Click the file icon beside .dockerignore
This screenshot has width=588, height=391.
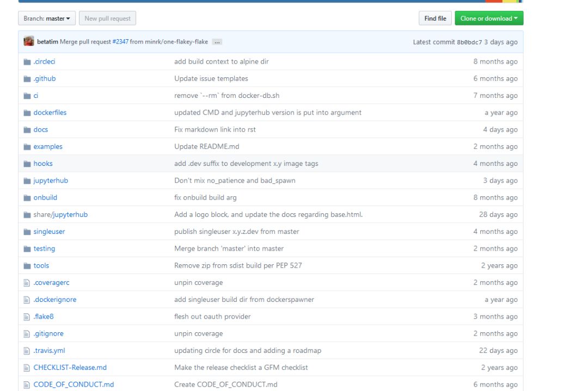[x=27, y=300]
